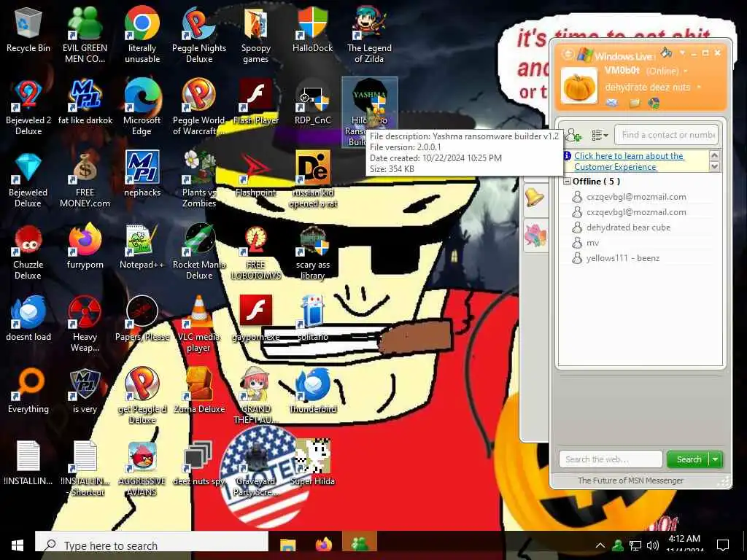The image size is (747, 560).
Task: Open the mail envelope icon in Messenger
Action: tap(612, 103)
